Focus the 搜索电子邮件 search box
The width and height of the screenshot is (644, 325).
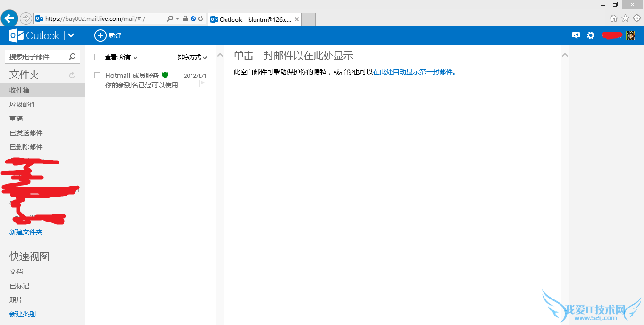coord(37,57)
